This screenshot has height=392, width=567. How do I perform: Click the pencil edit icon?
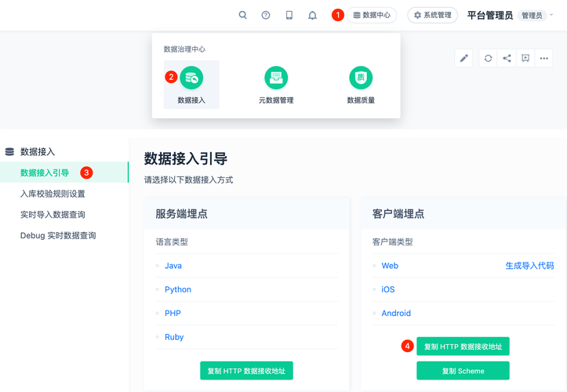tap(463, 58)
